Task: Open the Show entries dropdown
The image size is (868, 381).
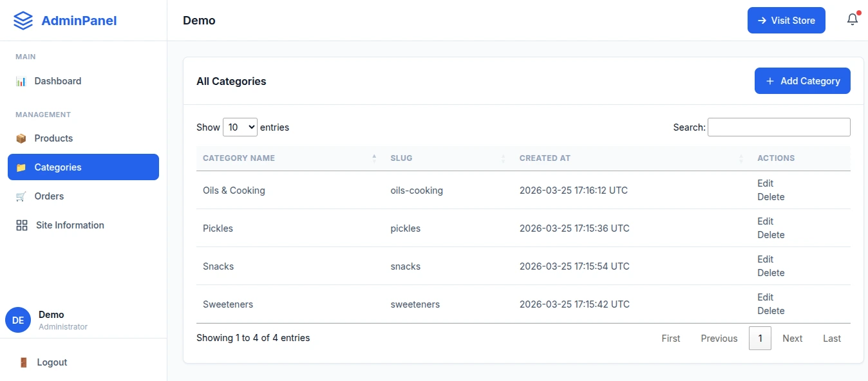Action: click(x=240, y=127)
